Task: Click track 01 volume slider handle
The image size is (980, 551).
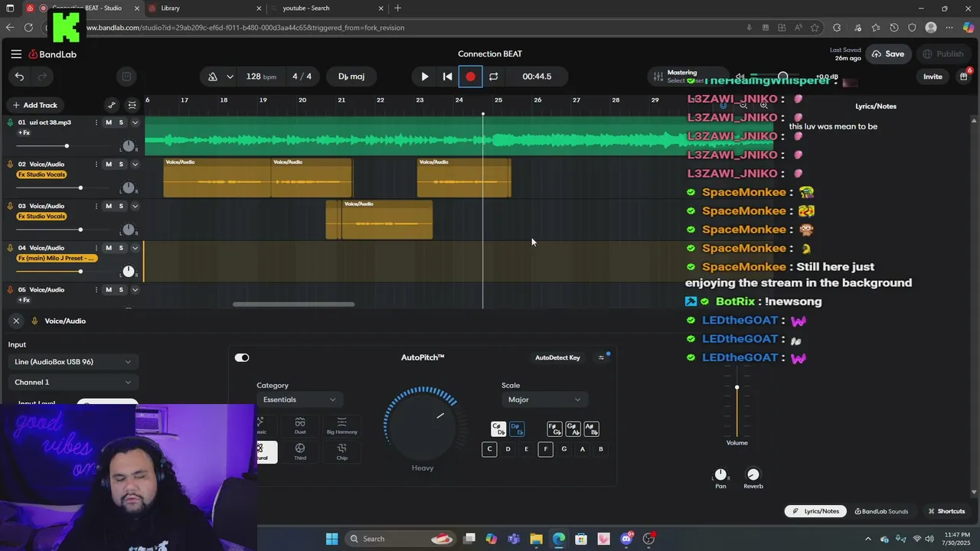Action: [x=67, y=146]
